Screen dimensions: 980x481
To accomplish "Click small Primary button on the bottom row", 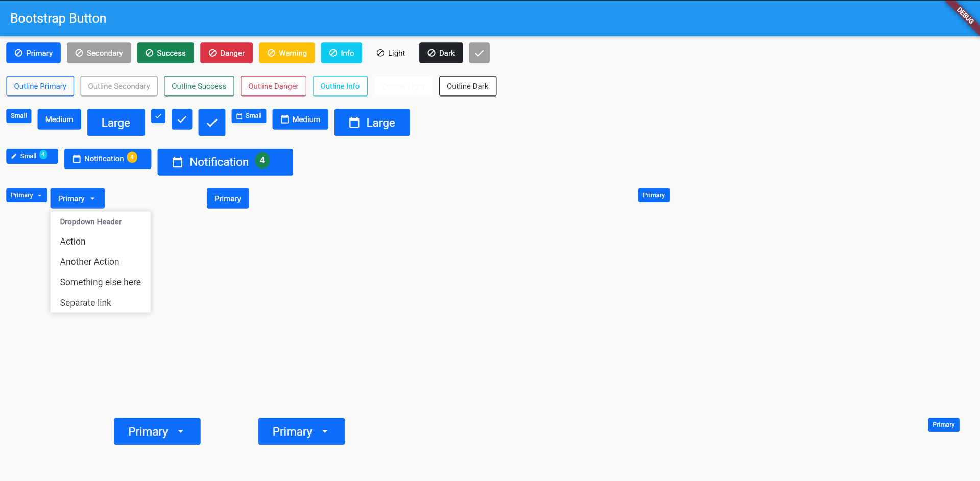I will pos(943,425).
